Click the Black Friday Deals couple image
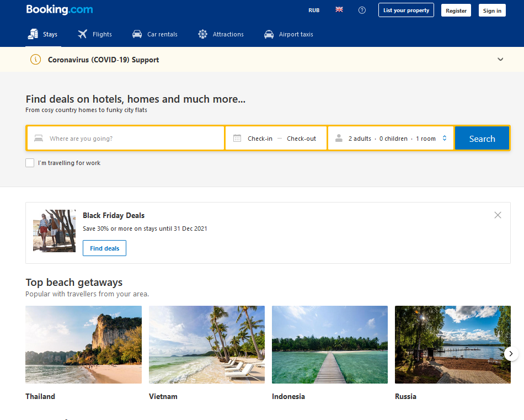 [54, 231]
